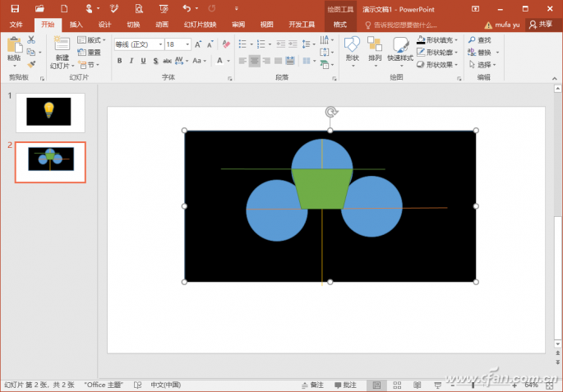Open the Shapes (形状) gallery icon

(352, 44)
